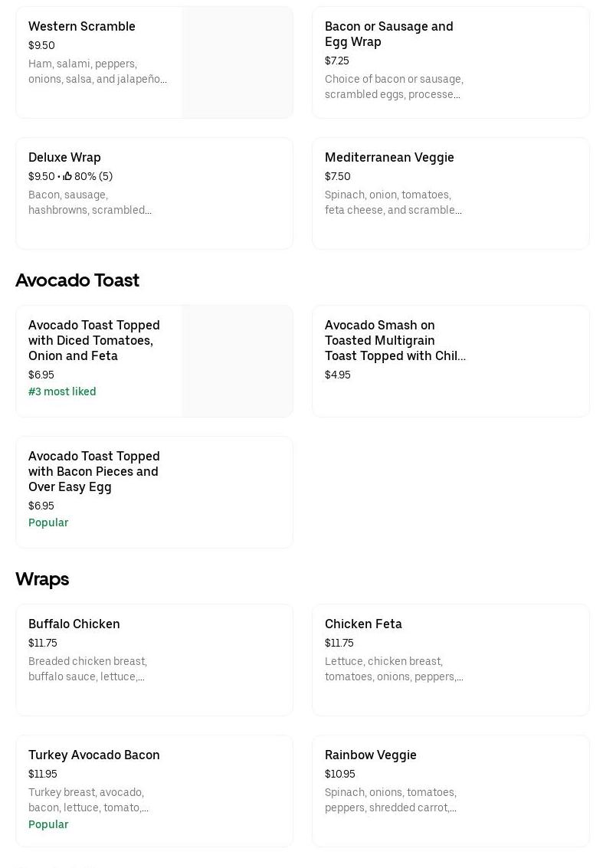Open the Chicken Feta wrap item
This screenshot has width=616, height=868.
click(x=363, y=624)
